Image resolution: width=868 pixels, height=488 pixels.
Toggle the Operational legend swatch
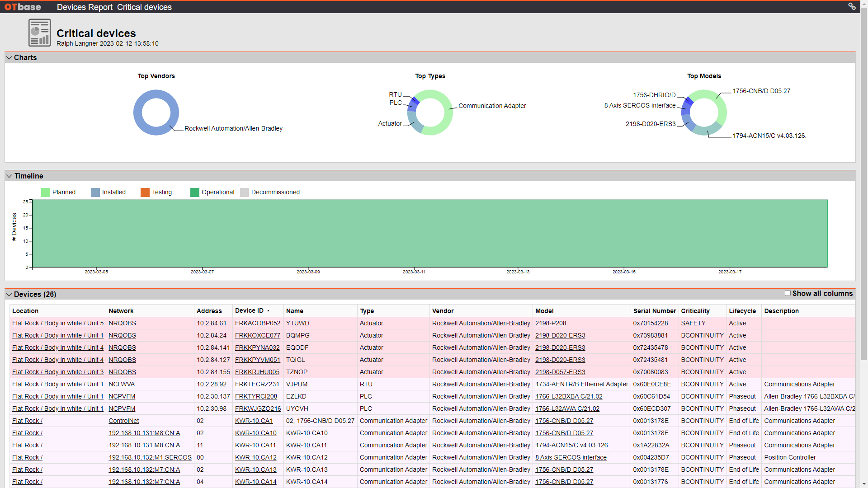tap(195, 192)
